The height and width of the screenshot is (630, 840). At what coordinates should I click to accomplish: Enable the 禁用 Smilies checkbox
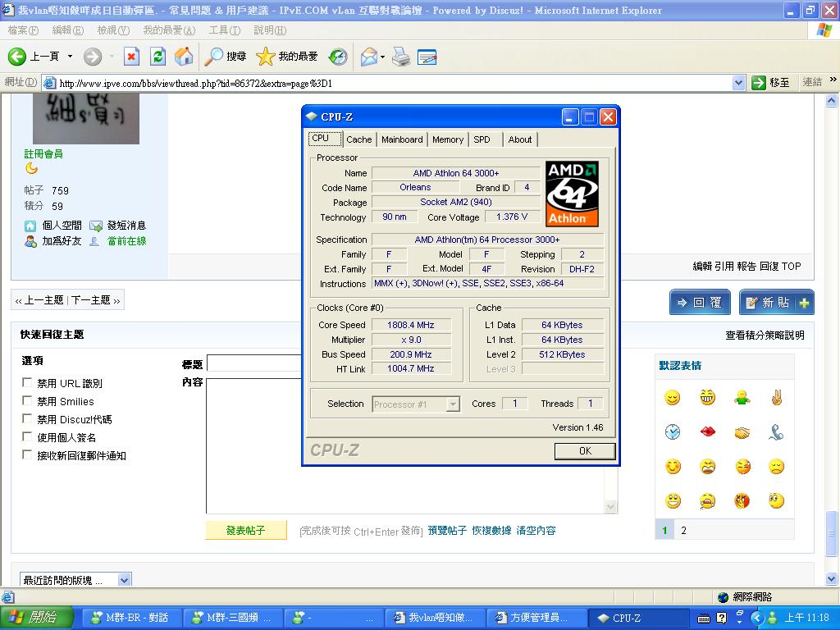[x=25, y=401]
